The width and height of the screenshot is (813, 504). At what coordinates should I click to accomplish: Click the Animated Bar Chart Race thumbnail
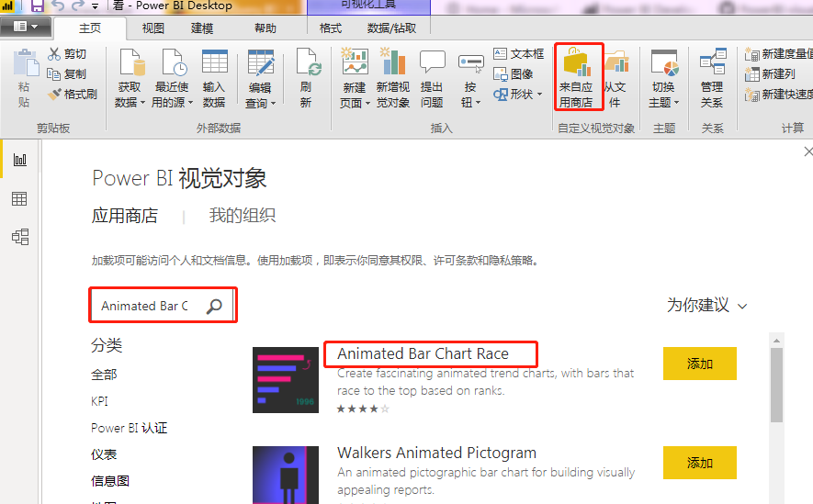point(286,380)
